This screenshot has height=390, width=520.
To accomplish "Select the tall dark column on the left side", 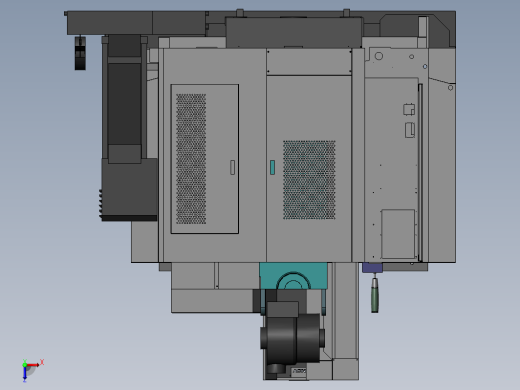I will (124, 99).
